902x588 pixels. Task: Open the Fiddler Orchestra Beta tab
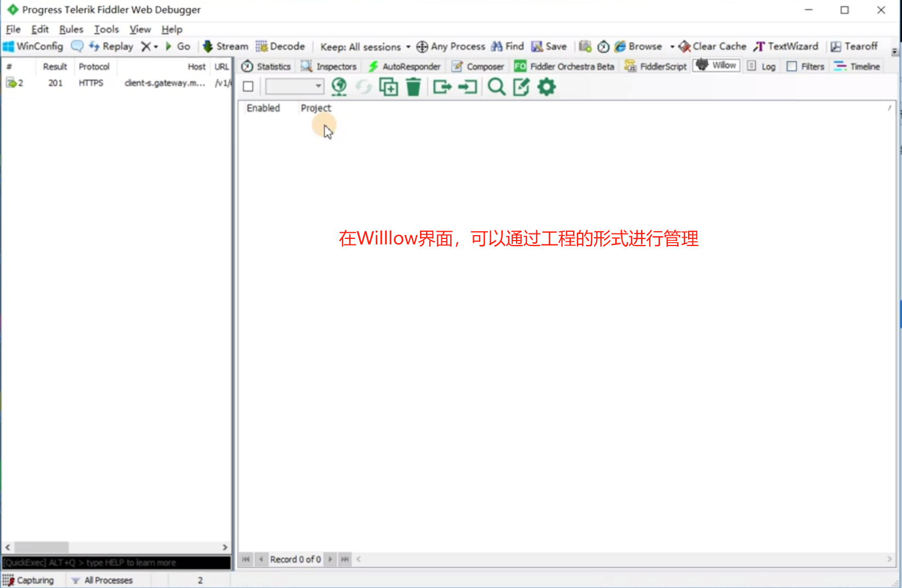(564, 66)
